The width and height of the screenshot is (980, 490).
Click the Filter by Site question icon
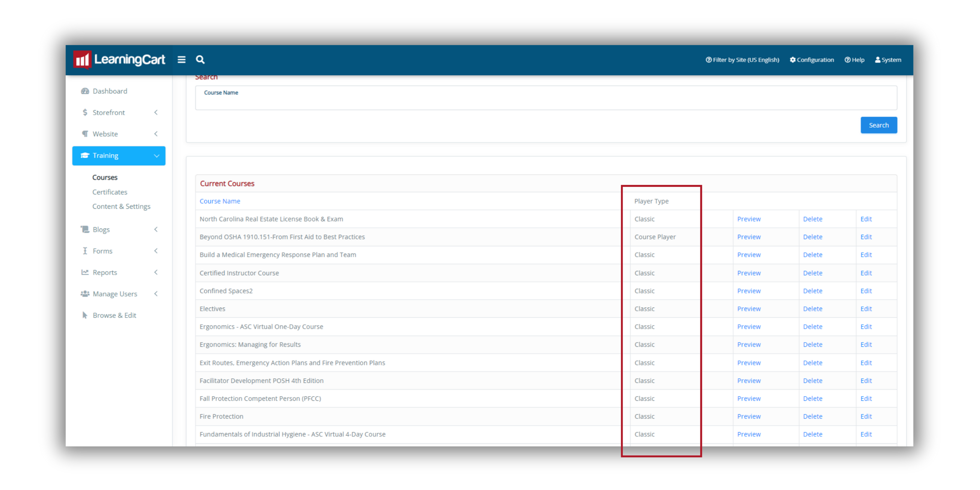708,60
